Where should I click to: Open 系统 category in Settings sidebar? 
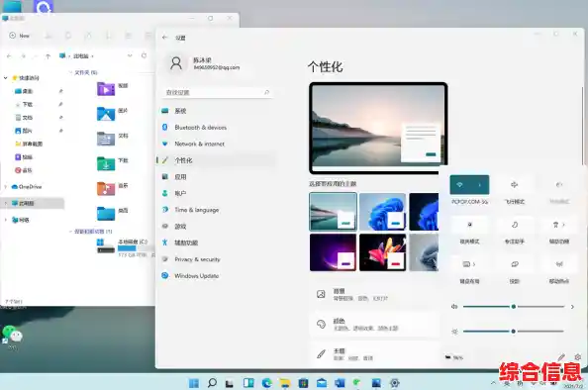coord(217,111)
